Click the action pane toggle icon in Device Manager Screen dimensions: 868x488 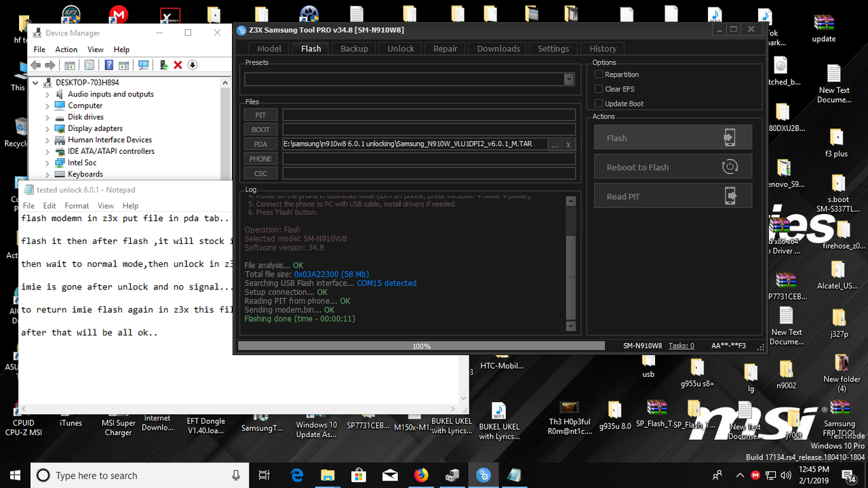click(123, 65)
